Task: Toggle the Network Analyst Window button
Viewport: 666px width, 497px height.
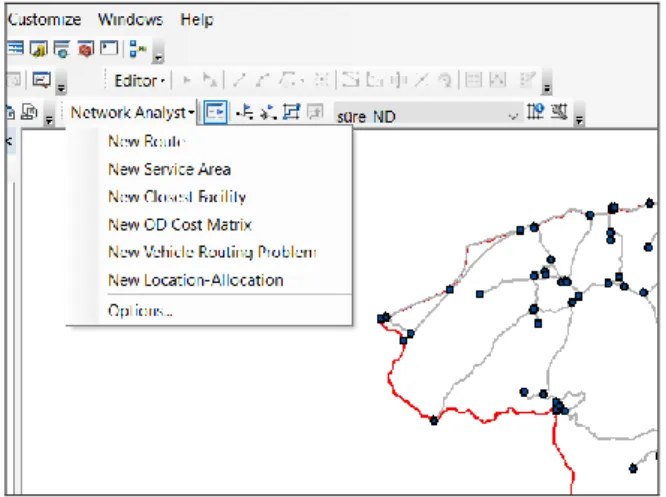Action: (x=215, y=112)
